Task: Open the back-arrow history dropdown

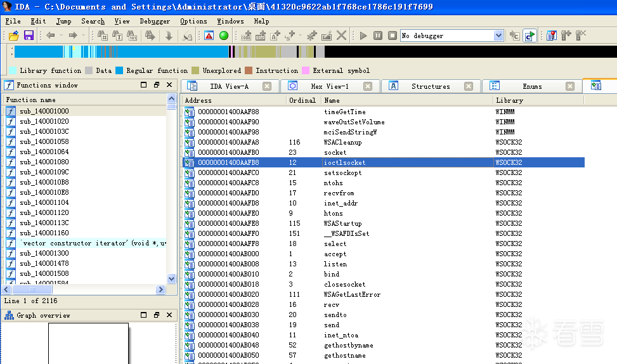Action: click(x=61, y=36)
